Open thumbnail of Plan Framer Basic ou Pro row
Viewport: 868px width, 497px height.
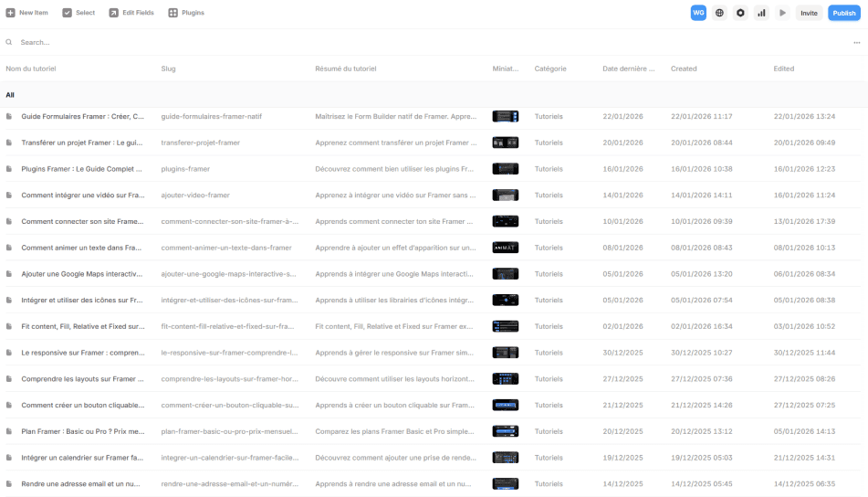(506, 431)
